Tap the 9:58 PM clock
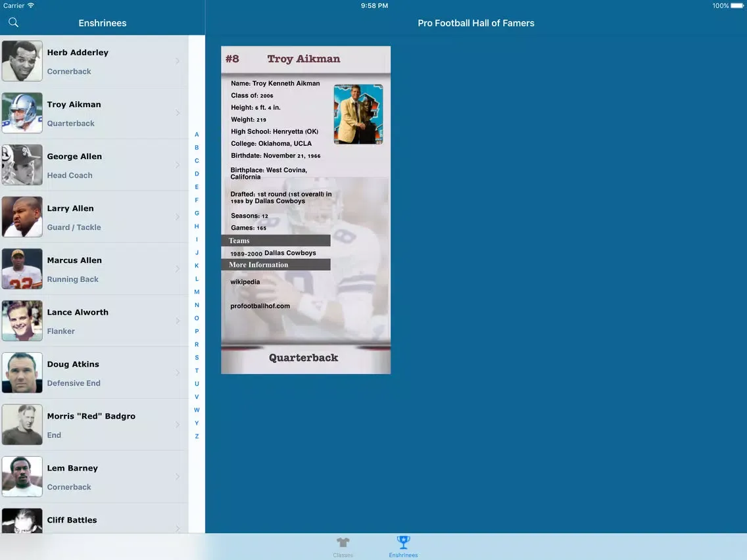The width and height of the screenshot is (747, 560). [374, 6]
